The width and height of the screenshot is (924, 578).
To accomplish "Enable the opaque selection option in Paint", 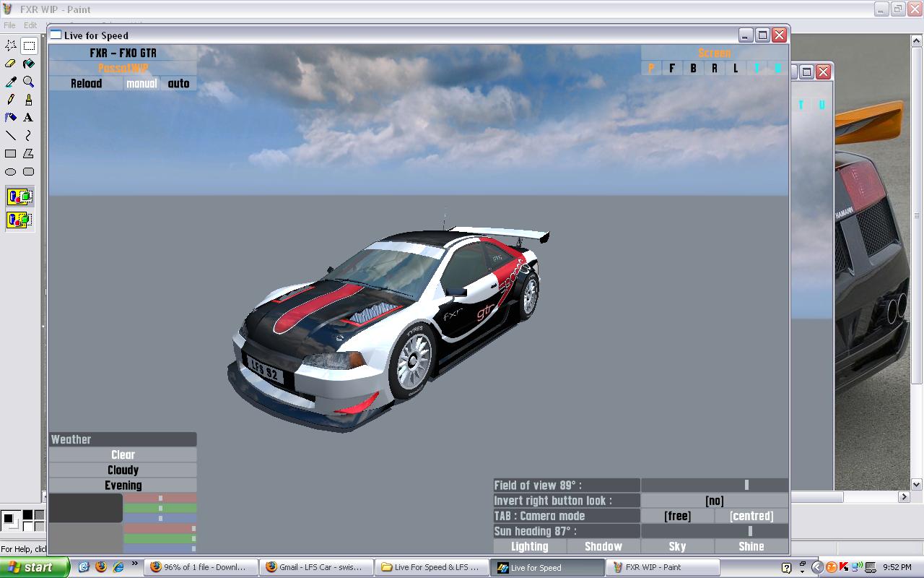I will coord(19,197).
